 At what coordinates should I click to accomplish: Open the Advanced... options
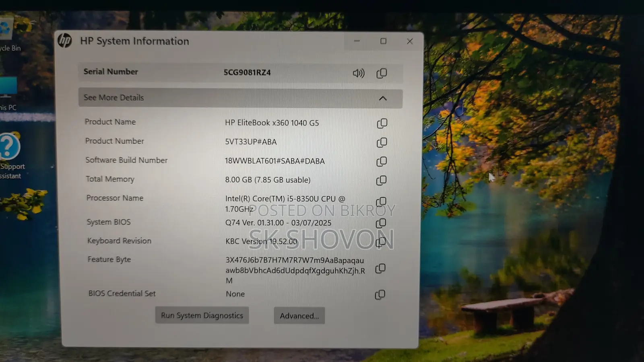[299, 316]
